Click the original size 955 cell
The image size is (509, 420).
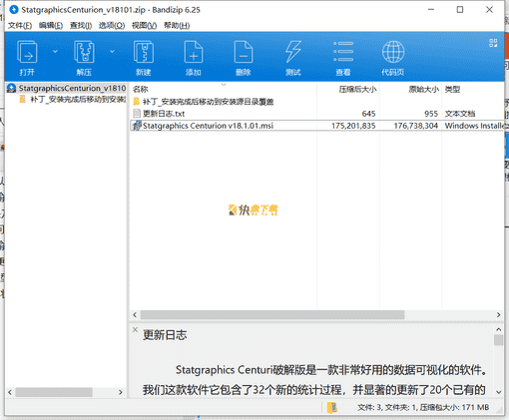point(431,114)
